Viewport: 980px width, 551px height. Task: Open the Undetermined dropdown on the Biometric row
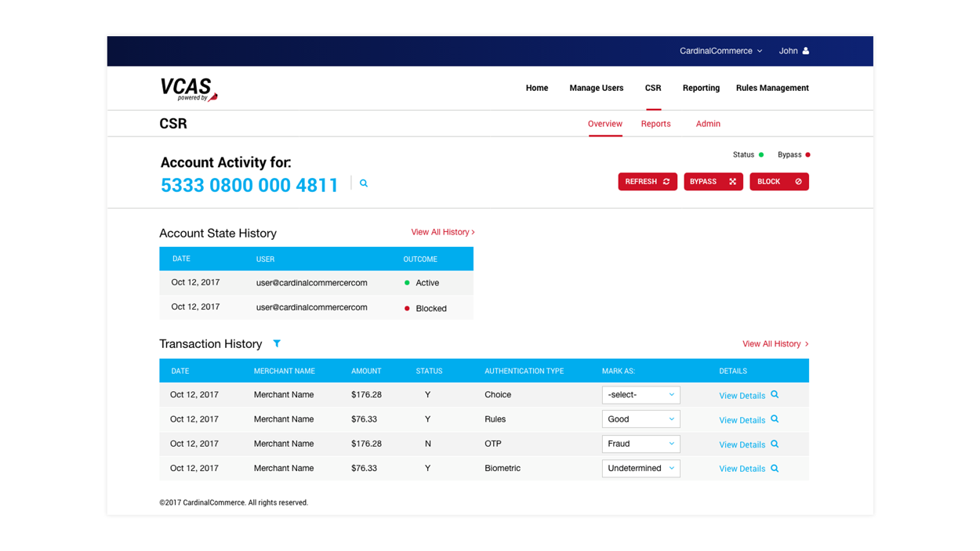[641, 468]
